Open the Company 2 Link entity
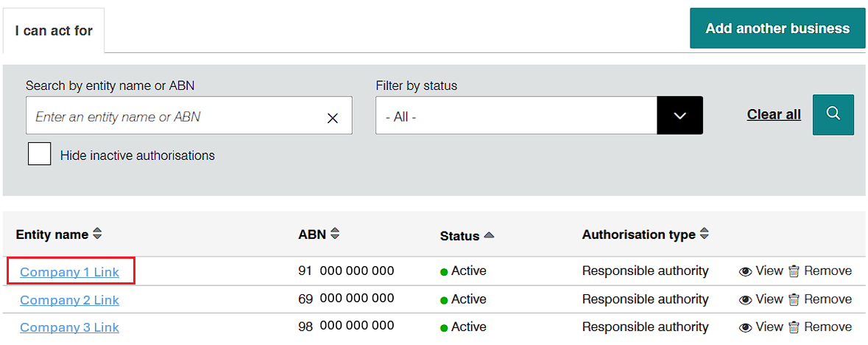The image size is (868, 345). coord(69,300)
